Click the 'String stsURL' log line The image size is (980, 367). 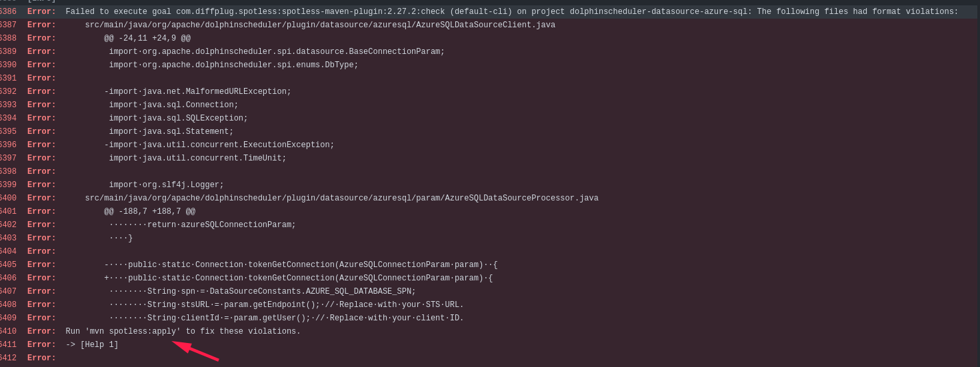pyautogui.click(x=286, y=305)
